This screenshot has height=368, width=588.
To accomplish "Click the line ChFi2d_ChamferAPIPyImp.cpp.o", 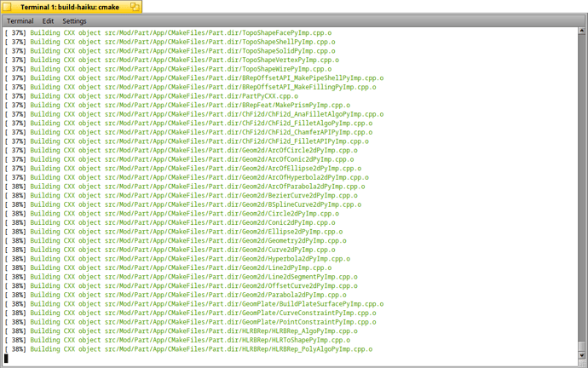I will pos(188,132).
